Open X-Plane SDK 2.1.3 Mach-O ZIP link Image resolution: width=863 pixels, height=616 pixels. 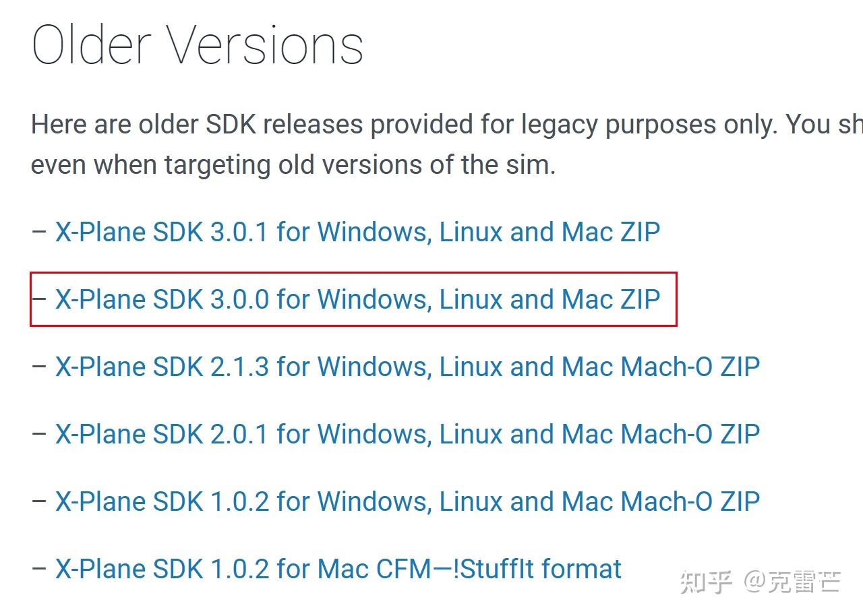407,367
